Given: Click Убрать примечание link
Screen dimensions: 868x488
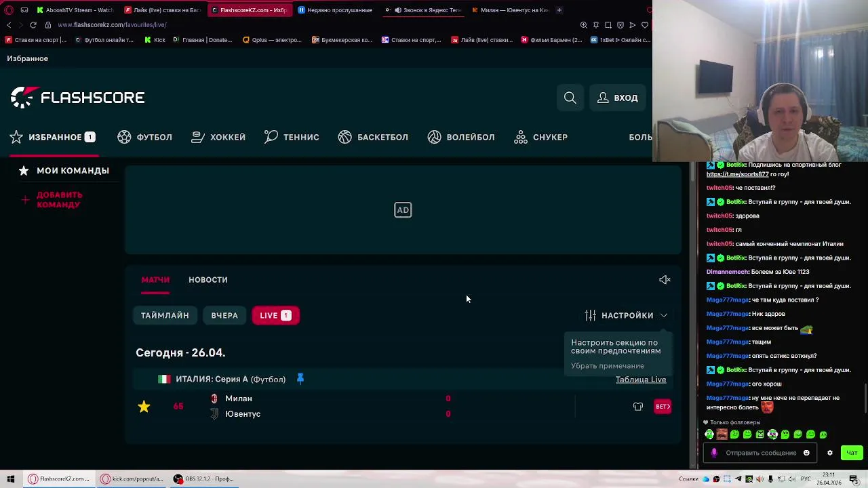Looking at the screenshot, I should (608, 366).
